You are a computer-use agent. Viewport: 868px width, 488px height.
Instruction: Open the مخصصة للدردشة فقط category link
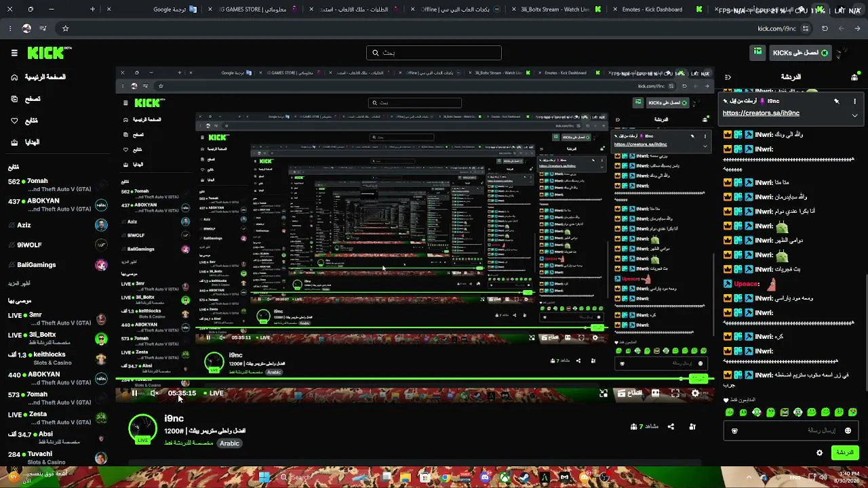click(x=189, y=443)
